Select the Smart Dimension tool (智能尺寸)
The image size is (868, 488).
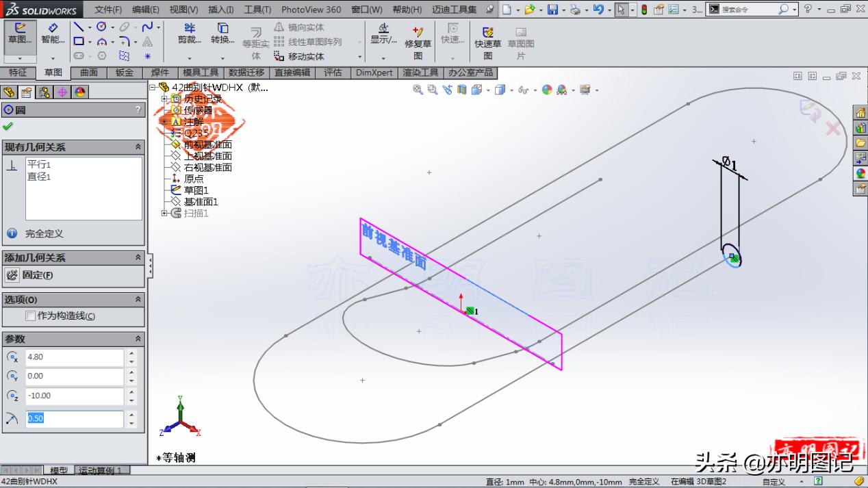coord(53,34)
